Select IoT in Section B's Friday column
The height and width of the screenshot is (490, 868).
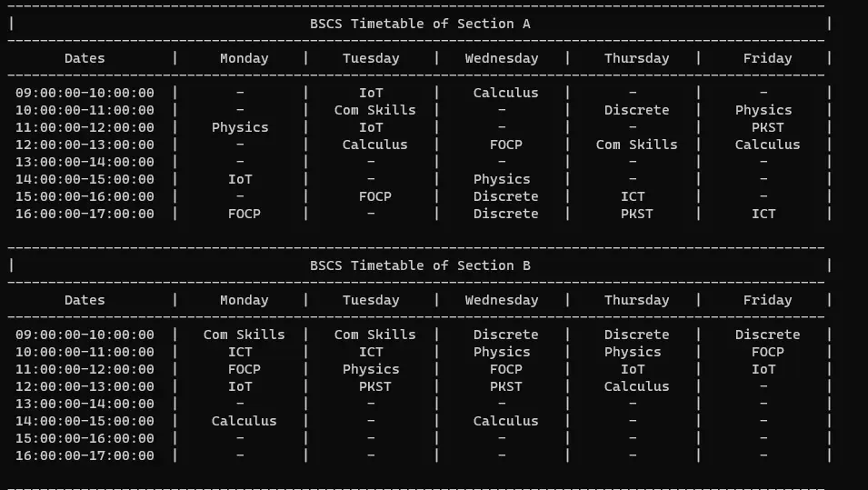(x=763, y=369)
